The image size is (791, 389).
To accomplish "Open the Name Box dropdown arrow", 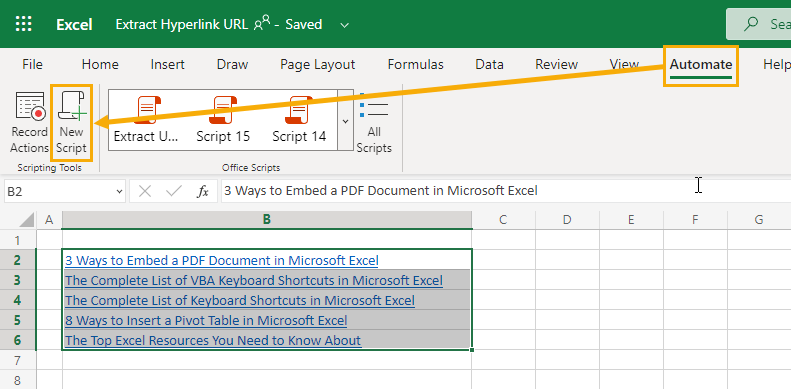I will [x=120, y=191].
